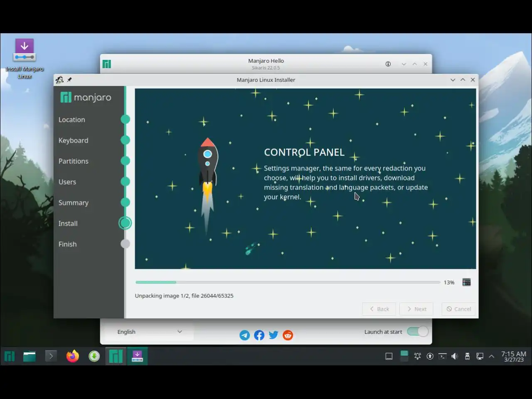This screenshot has height=399, width=532.
Task: Open the Manjaro application launcher menu
Action: pyautogui.click(x=10, y=356)
